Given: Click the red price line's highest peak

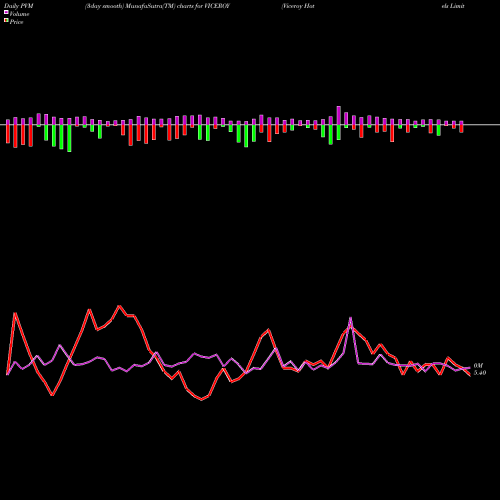Looking at the screenshot, I should coord(119,306).
